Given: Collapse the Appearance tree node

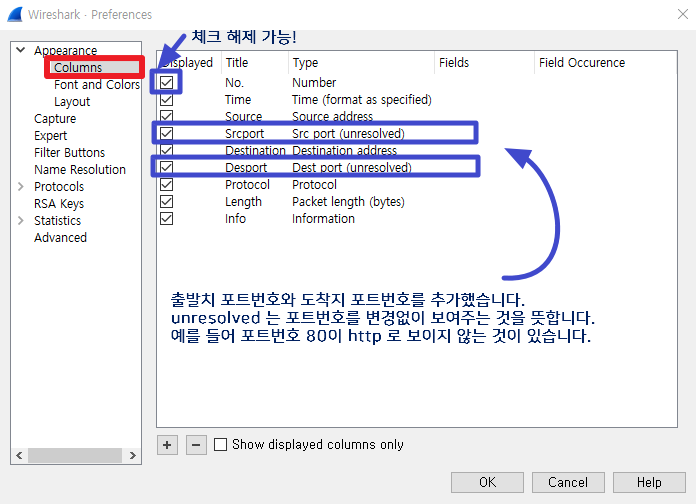Looking at the screenshot, I should [x=20, y=50].
